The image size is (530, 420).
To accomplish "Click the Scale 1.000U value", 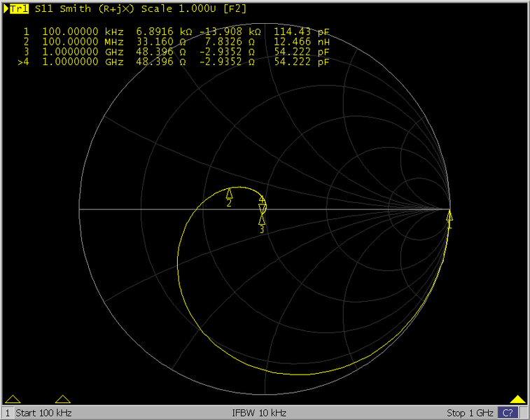I will point(179,9).
